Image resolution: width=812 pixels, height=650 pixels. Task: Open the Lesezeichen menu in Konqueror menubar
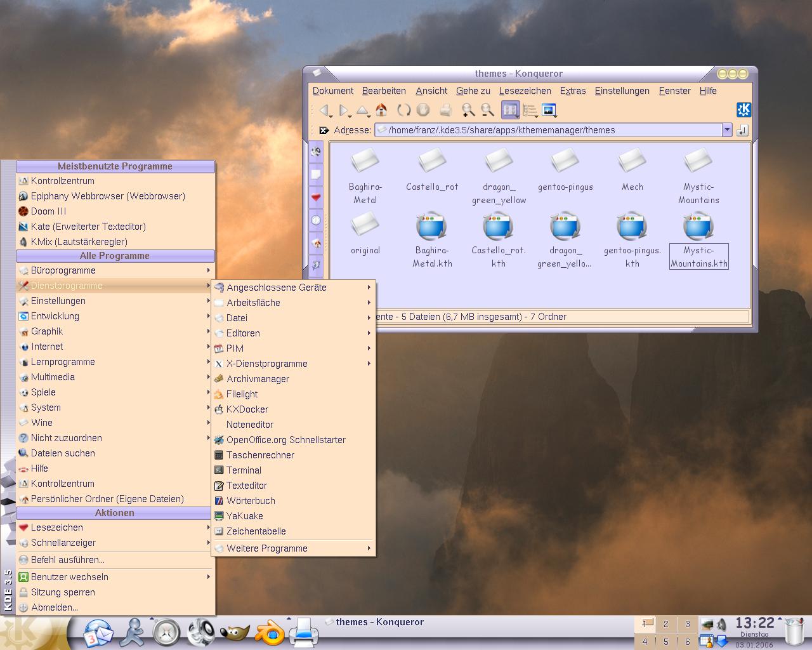[525, 91]
